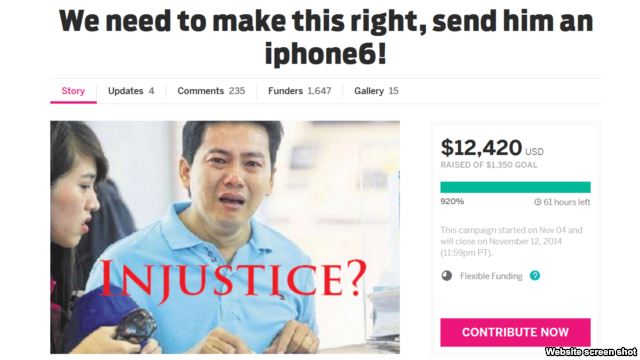Open the Comments tab
This screenshot has height=360, width=640.
(211, 91)
